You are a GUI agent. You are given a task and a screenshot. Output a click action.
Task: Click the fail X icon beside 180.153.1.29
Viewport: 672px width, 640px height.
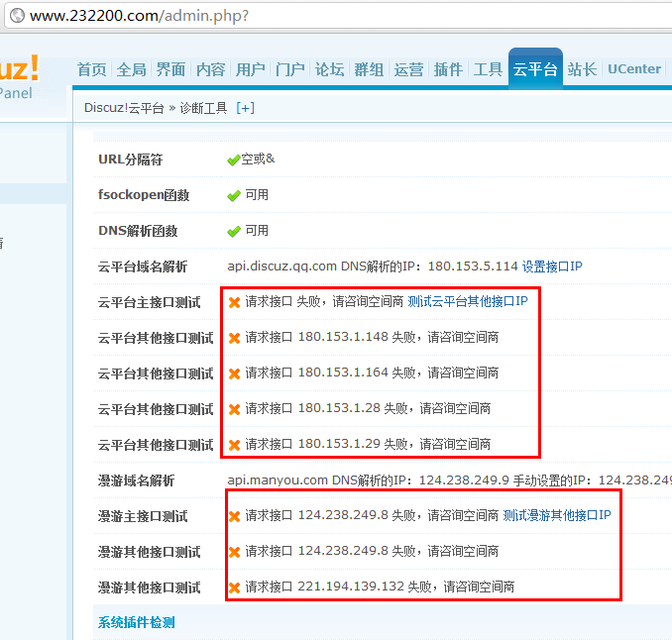235,445
